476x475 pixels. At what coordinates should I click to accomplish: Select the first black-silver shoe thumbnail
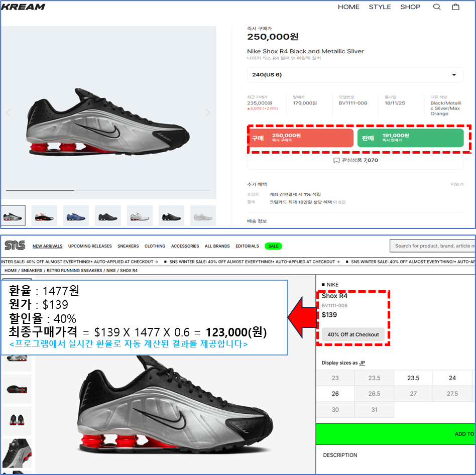(x=13, y=215)
